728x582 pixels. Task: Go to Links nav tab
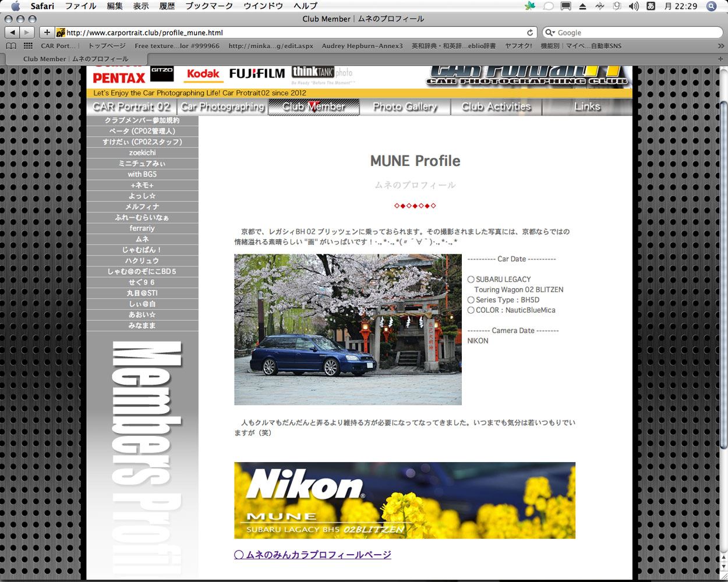pyautogui.click(x=587, y=107)
